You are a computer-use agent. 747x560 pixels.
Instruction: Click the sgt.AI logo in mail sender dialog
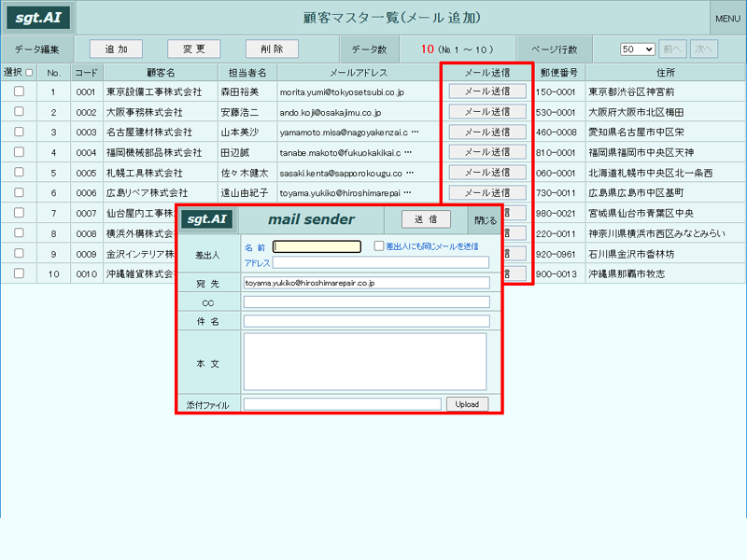(206, 219)
